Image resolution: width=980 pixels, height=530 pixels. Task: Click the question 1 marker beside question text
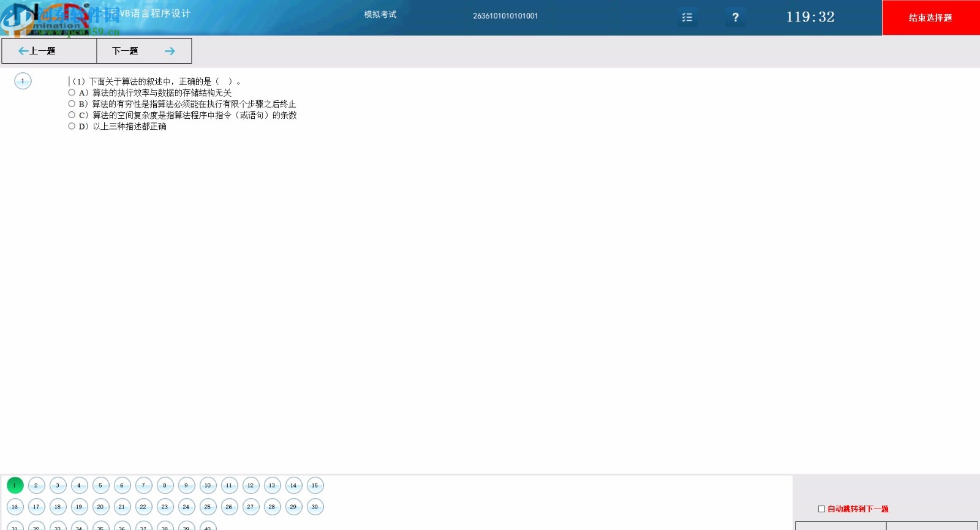click(23, 81)
